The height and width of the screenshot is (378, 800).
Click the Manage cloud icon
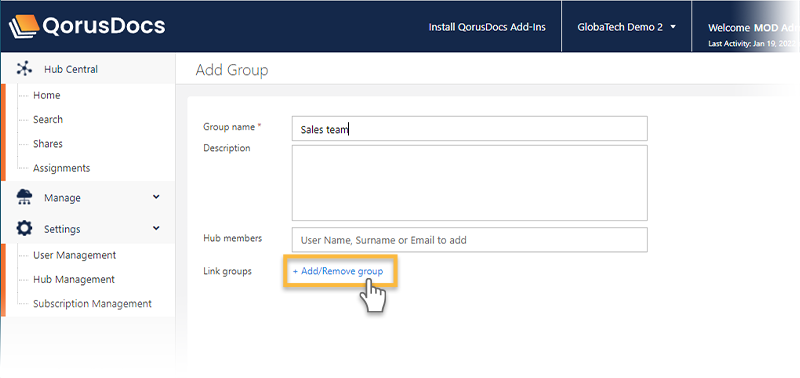[x=24, y=197]
